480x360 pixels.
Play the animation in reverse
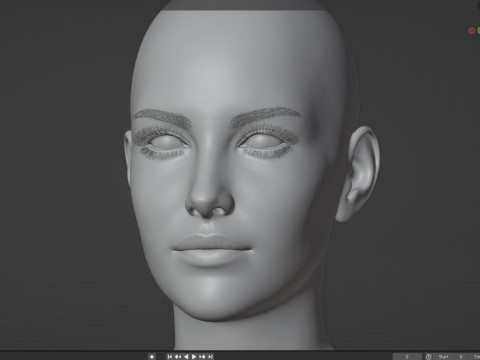click(186, 357)
